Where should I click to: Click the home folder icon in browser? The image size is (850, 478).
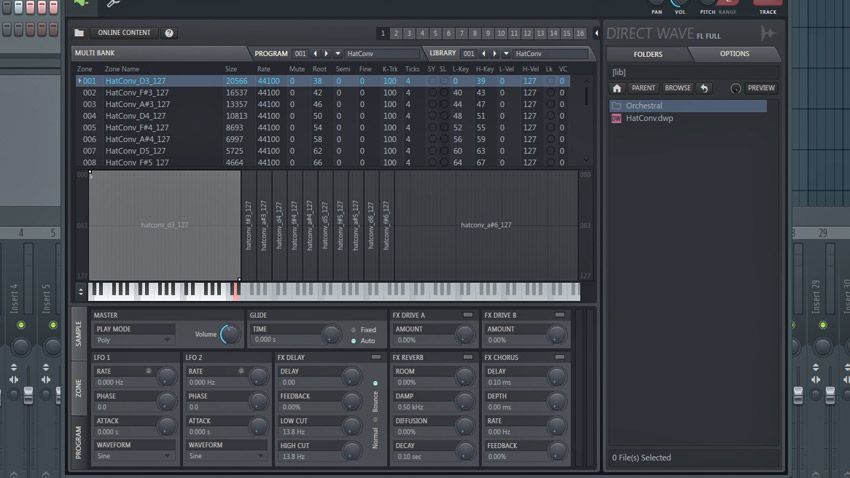[617, 88]
